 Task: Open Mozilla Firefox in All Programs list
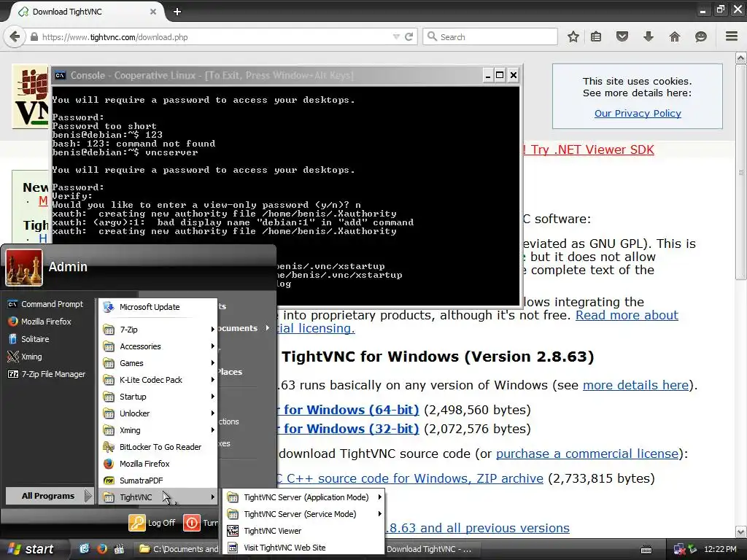click(158, 463)
